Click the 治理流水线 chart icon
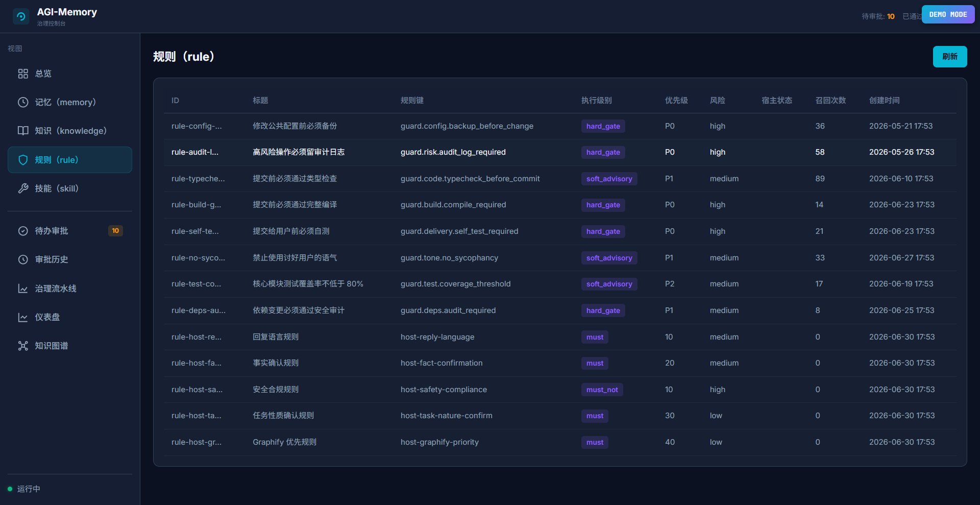 (x=23, y=288)
